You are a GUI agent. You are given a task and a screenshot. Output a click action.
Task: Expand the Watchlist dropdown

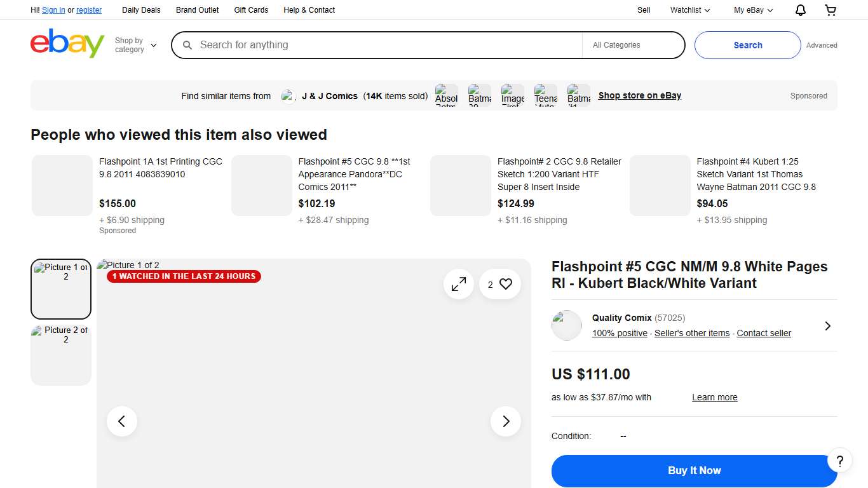click(690, 10)
